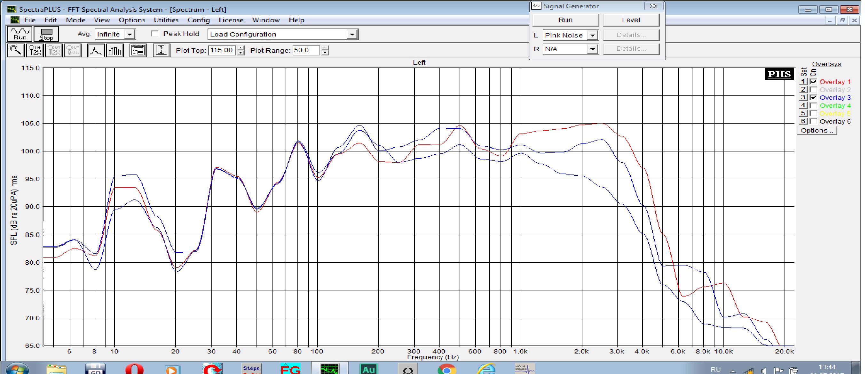868x374 pixels.
Task: Click the Level button in Signal Generator
Action: [630, 20]
